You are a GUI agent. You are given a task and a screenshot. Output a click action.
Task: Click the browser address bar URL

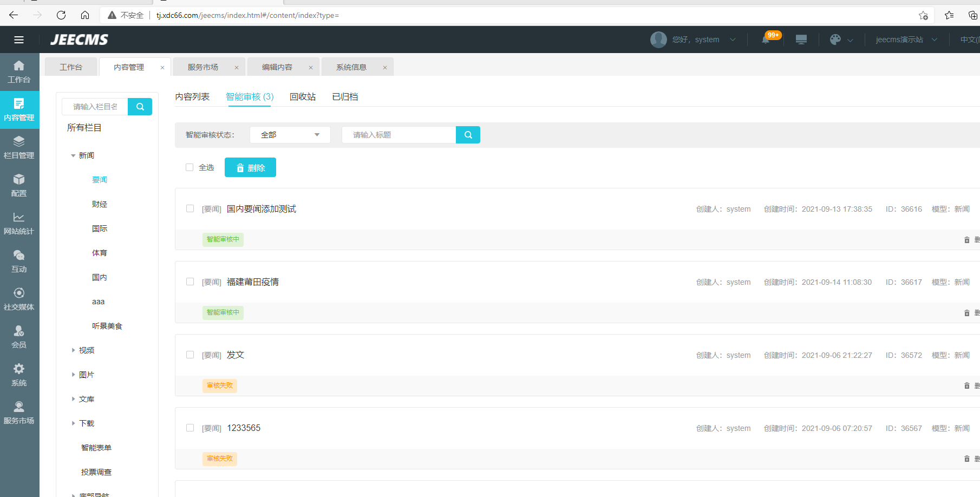pyautogui.click(x=247, y=15)
